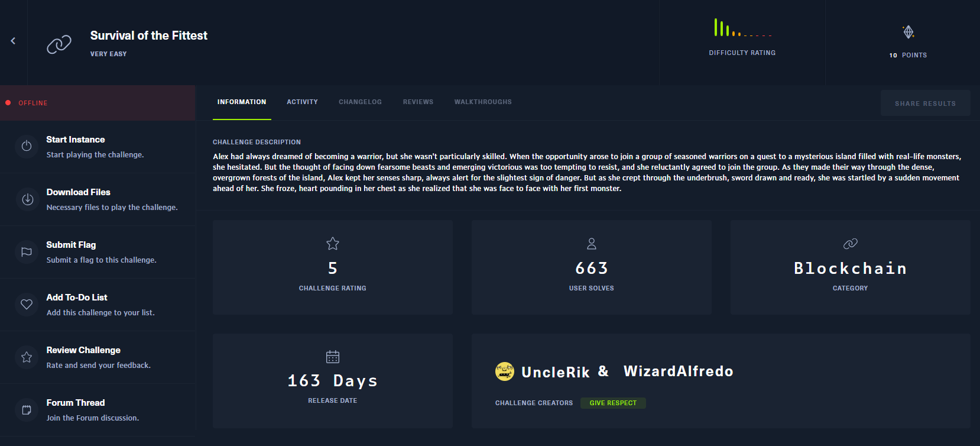This screenshot has width=980, height=446.
Task: Click the Review Challenge star icon
Action: click(27, 357)
